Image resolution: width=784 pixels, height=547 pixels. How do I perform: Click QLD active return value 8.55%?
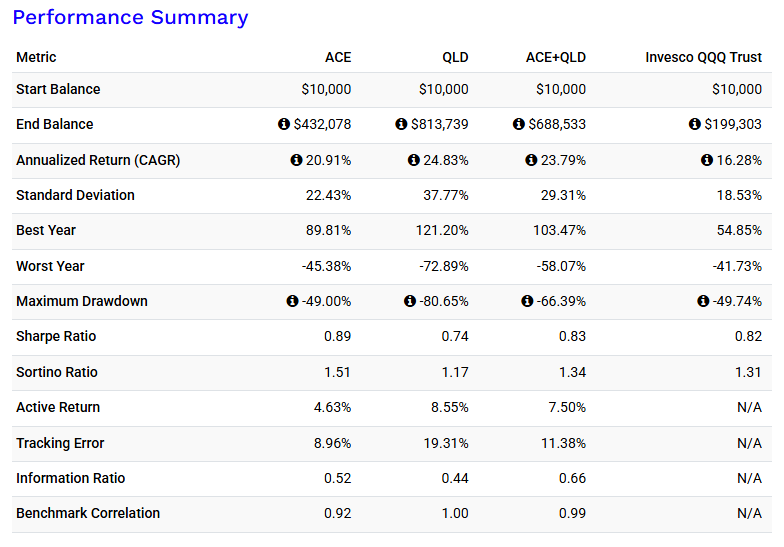pos(450,407)
